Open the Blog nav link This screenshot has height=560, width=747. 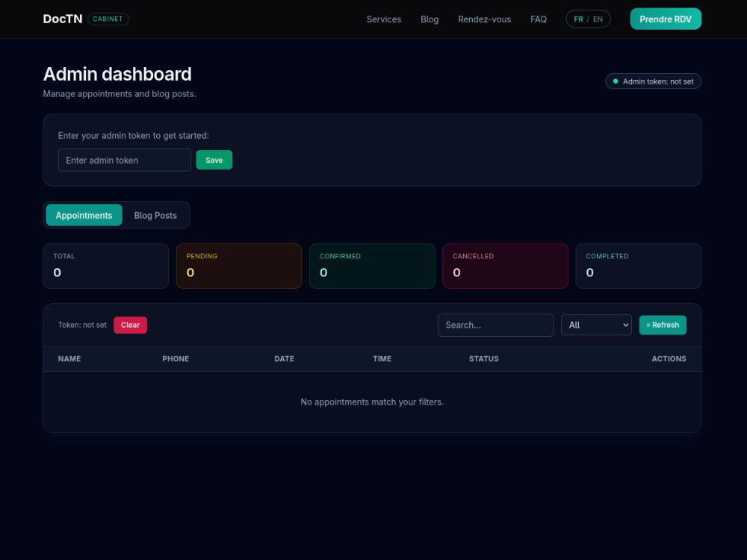click(430, 19)
